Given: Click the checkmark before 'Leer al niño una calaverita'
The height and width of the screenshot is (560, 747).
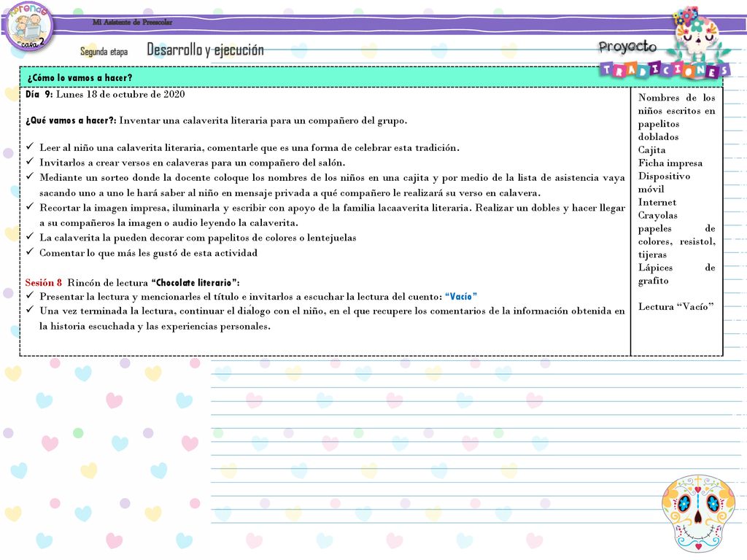Looking at the screenshot, I should pos(30,147).
